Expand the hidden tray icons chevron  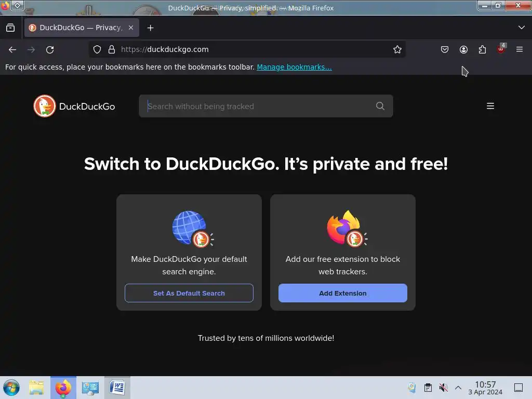tap(458, 388)
